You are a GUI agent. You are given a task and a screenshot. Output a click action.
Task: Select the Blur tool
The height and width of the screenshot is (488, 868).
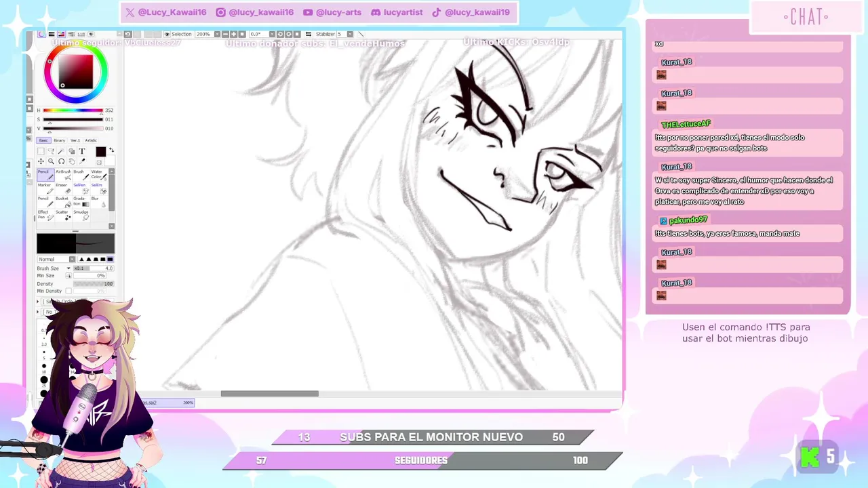(98, 203)
